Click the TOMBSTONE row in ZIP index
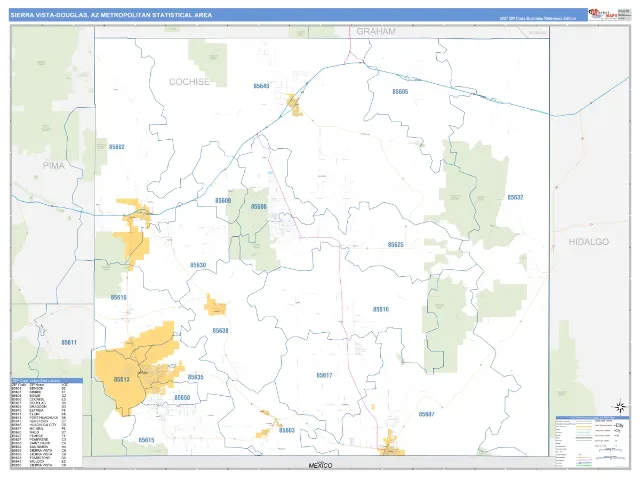The height and width of the screenshot is (480, 640). coord(40,458)
